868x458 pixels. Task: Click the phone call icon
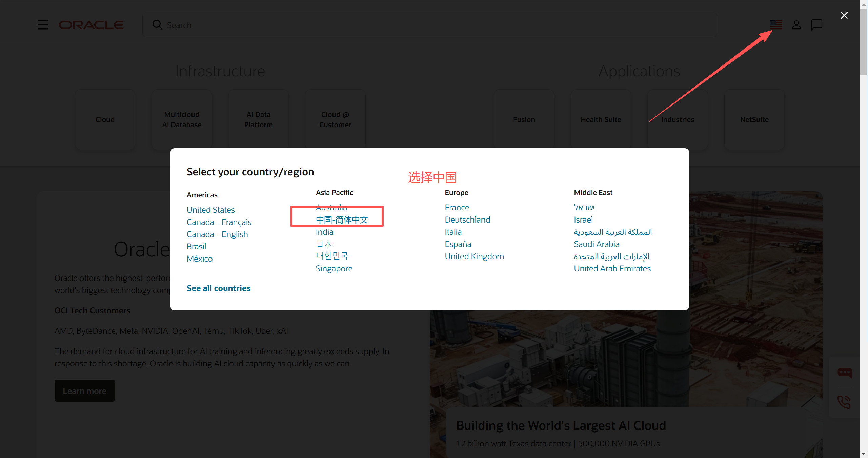point(844,402)
